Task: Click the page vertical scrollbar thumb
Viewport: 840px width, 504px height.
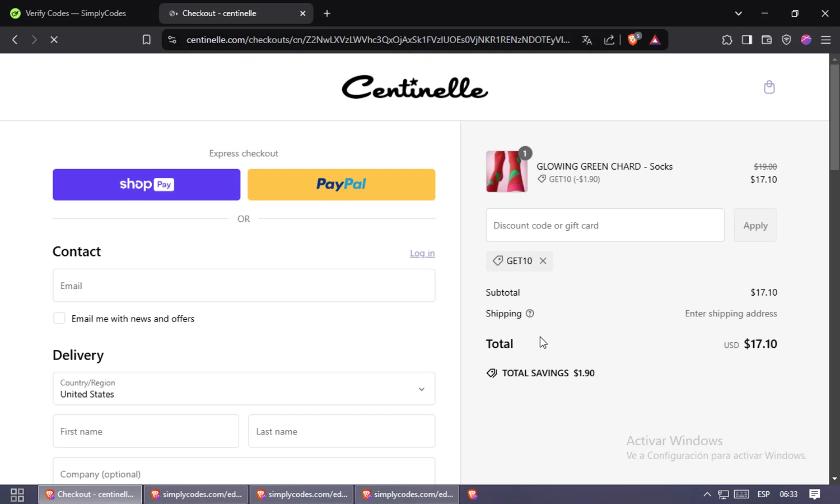Action: click(x=834, y=118)
